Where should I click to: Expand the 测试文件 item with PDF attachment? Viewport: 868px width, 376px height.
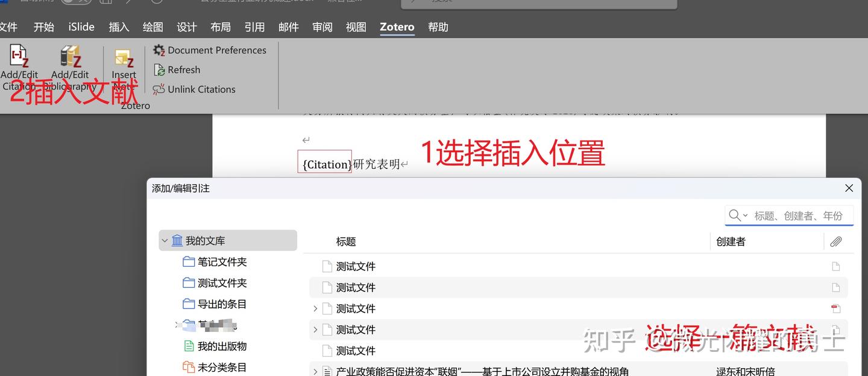coord(315,308)
